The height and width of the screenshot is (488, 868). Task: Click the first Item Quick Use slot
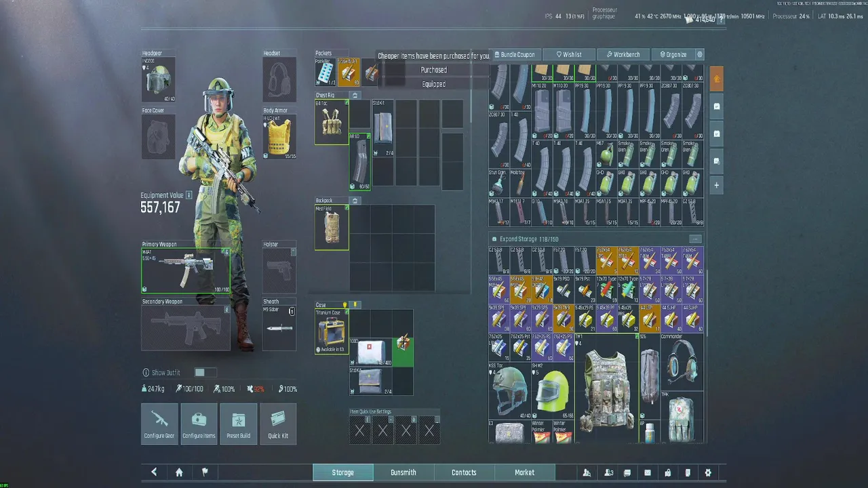(x=360, y=430)
